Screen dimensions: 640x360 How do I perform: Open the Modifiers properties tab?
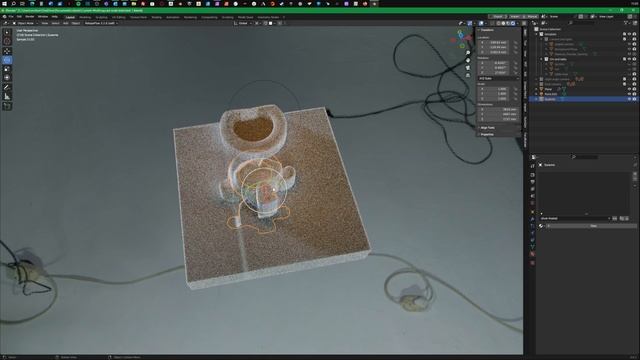click(532, 219)
